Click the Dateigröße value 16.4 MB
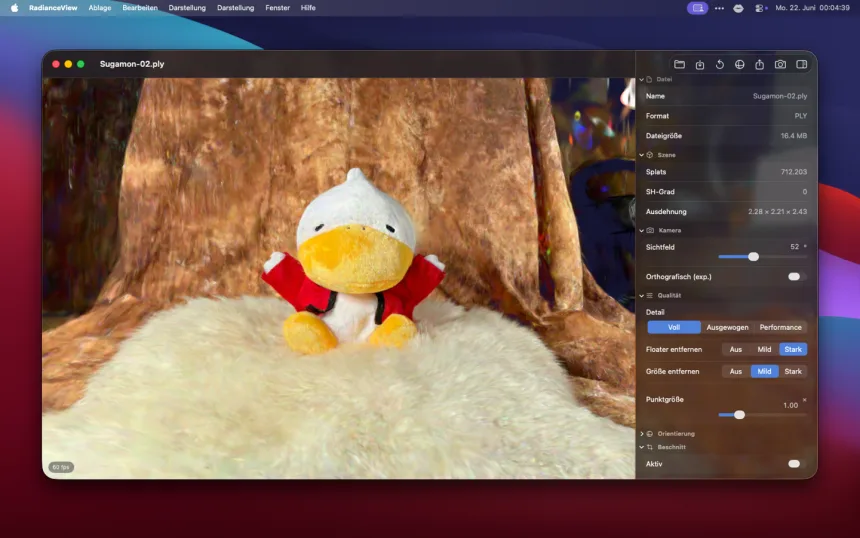Viewport: 860px width, 538px height. tap(794, 135)
